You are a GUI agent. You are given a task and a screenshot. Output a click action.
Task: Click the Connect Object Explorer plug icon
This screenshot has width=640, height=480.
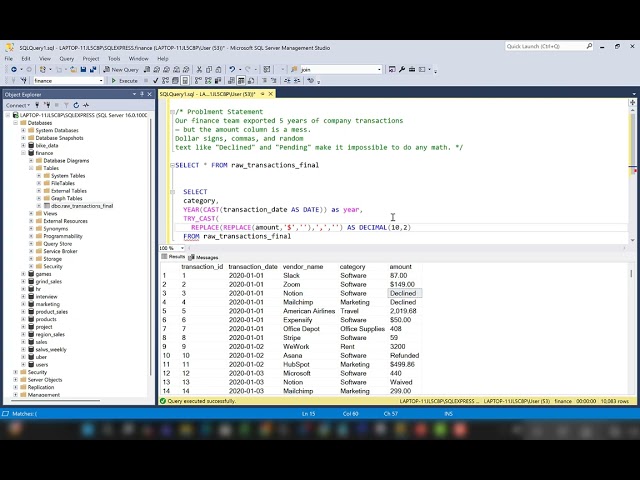(x=37, y=105)
